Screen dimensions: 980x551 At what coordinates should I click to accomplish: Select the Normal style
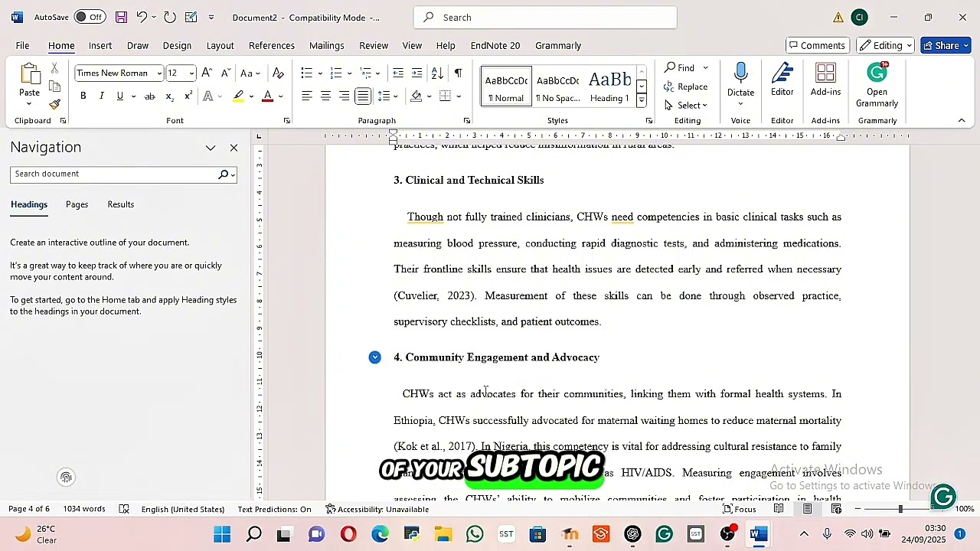[x=506, y=86]
